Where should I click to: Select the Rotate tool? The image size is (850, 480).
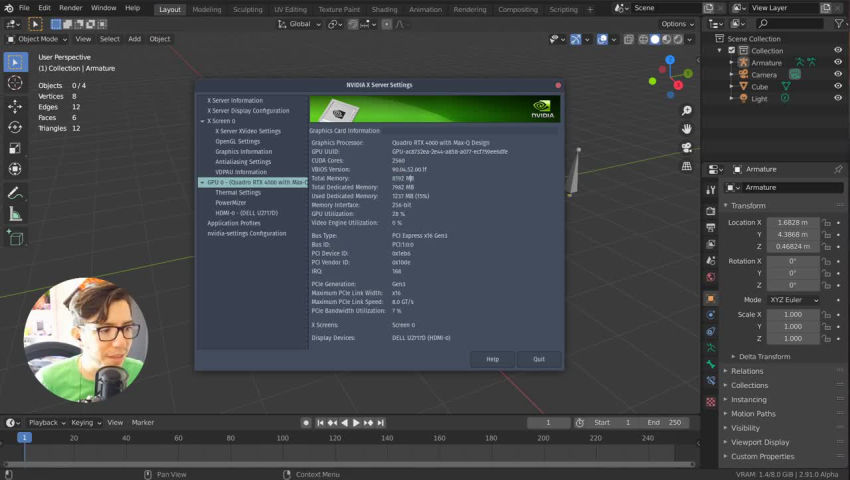pyautogui.click(x=15, y=127)
